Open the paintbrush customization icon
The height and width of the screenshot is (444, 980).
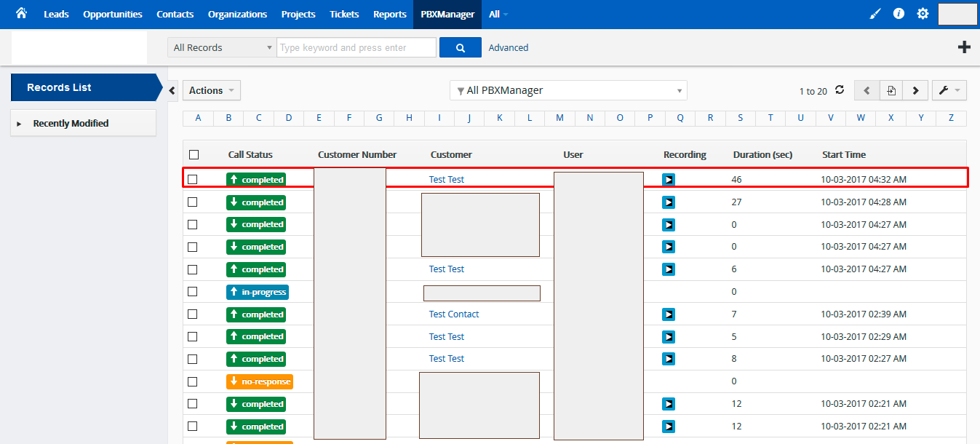click(875, 13)
